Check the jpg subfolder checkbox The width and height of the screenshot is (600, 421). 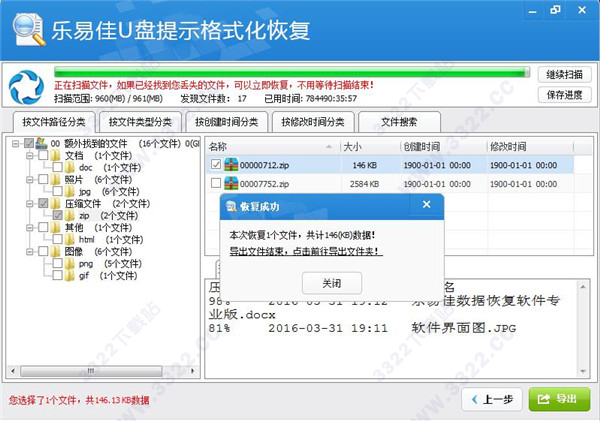[57, 191]
